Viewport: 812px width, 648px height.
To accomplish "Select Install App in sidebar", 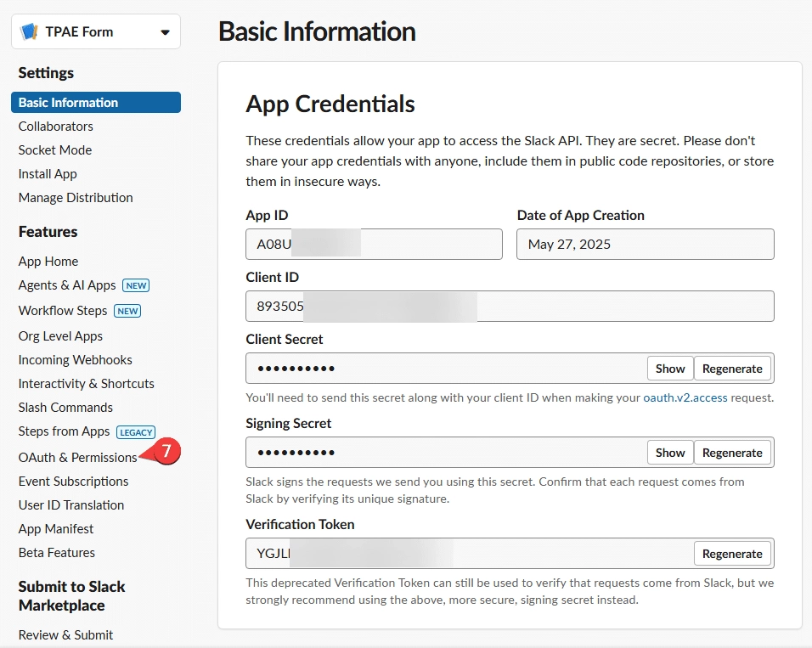I will click(48, 174).
